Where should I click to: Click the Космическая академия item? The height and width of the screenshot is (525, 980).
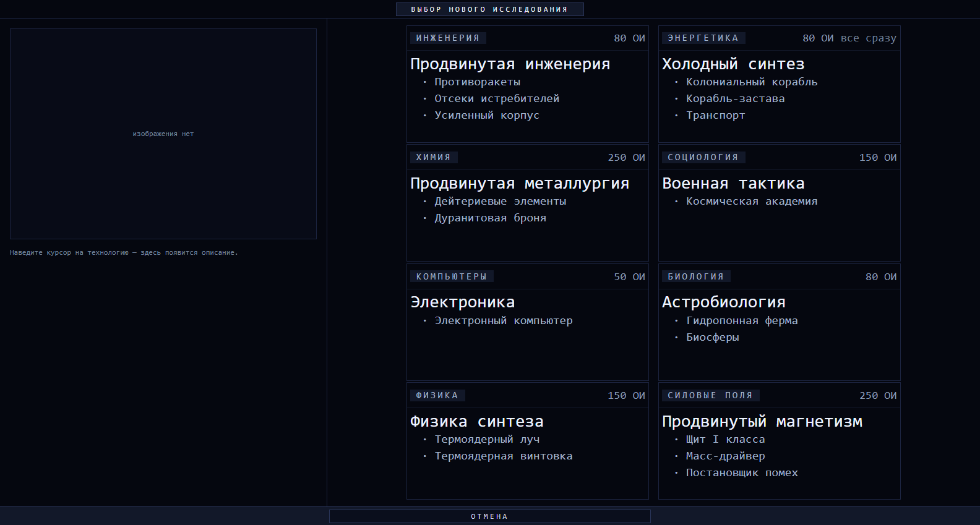tap(752, 201)
